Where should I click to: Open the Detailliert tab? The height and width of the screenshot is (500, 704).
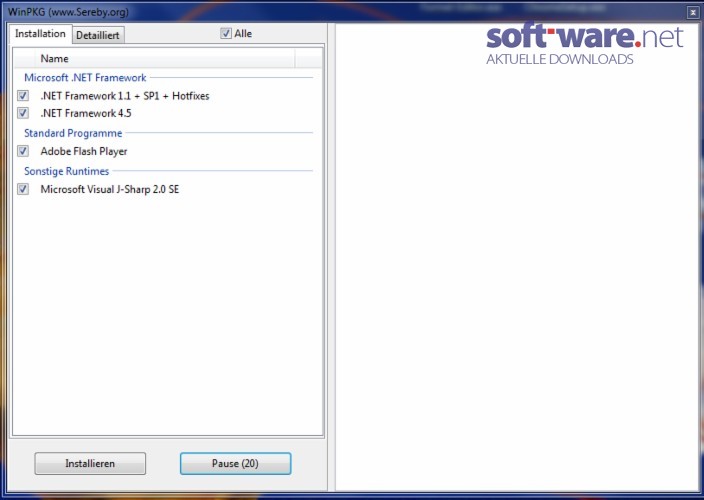(x=98, y=35)
